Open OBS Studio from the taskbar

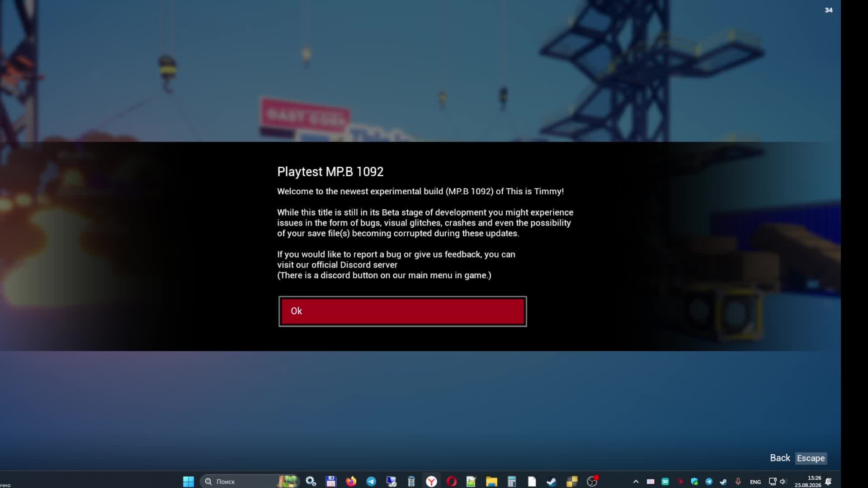point(592,482)
